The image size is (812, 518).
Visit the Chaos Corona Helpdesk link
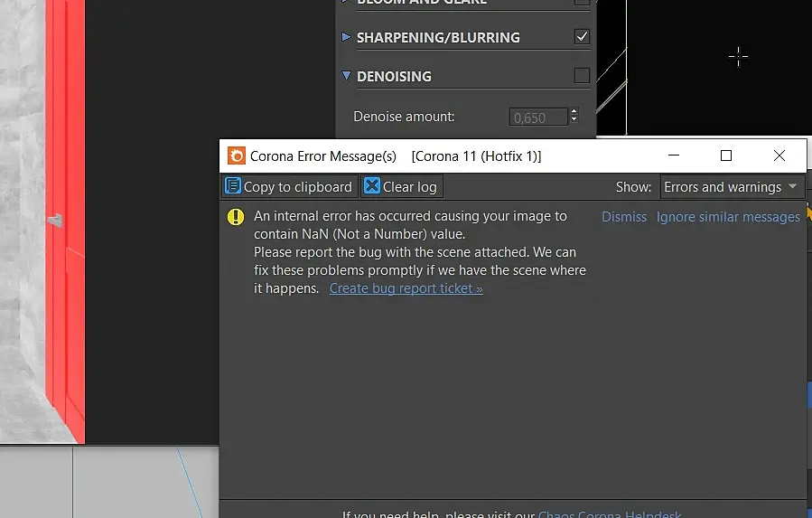tap(610, 513)
